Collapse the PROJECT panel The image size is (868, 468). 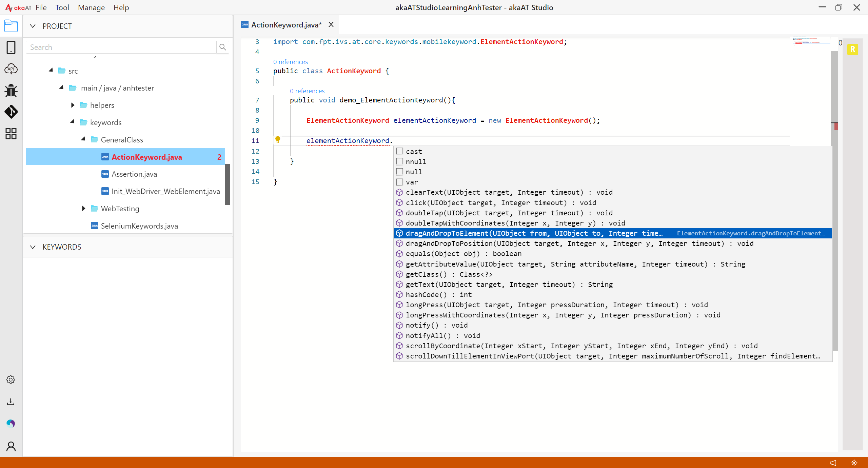click(x=33, y=26)
